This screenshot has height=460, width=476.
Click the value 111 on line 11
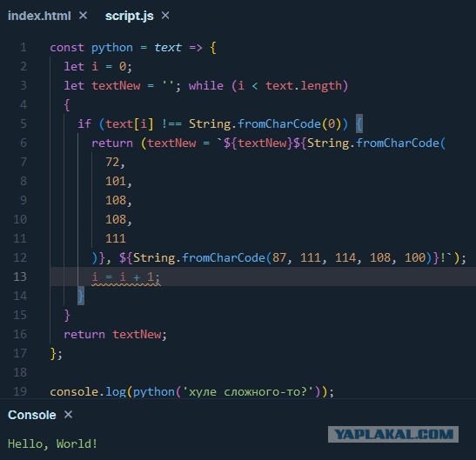coord(116,239)
